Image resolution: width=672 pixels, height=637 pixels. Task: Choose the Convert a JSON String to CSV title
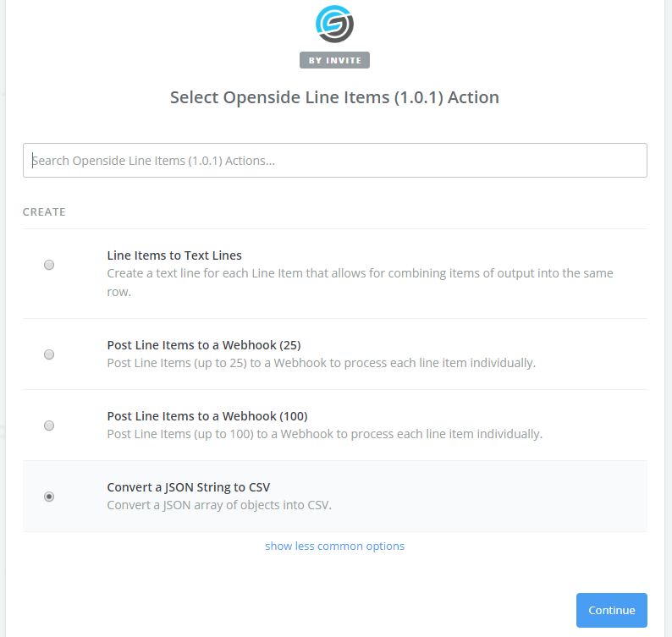pos(189,487)
